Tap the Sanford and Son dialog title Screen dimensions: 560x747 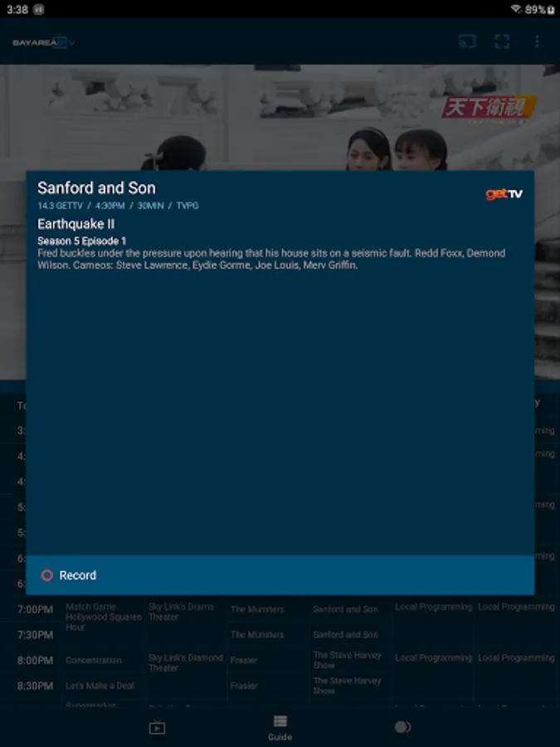click(97, 188)
